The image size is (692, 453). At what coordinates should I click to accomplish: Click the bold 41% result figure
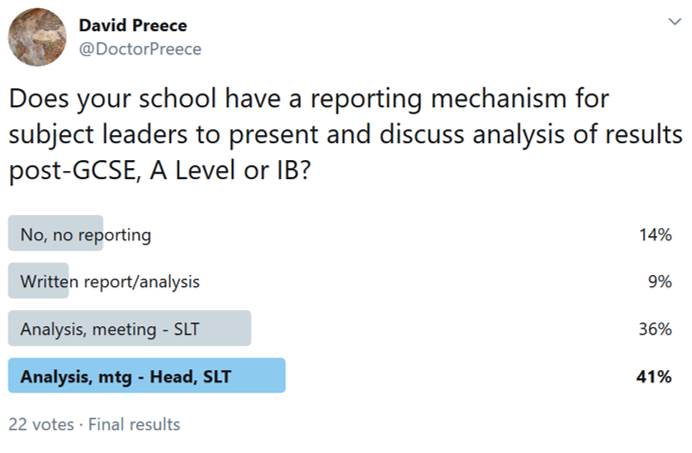[655, 376]
